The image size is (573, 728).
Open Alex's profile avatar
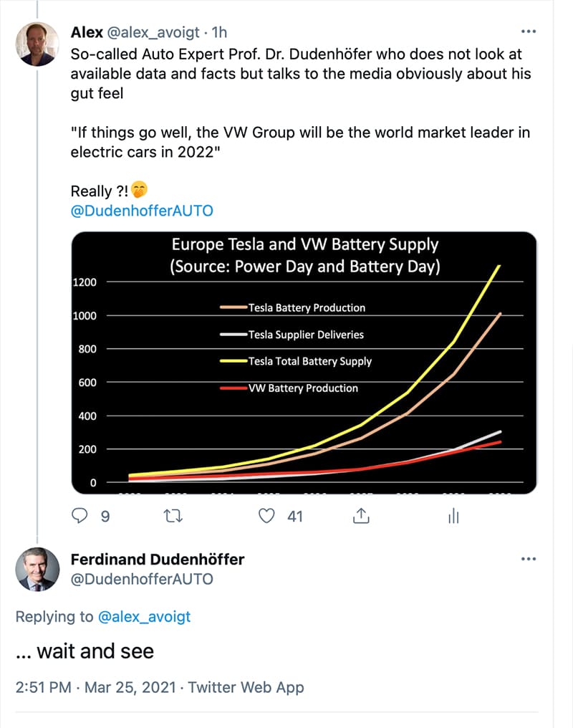tap(37, 44)
